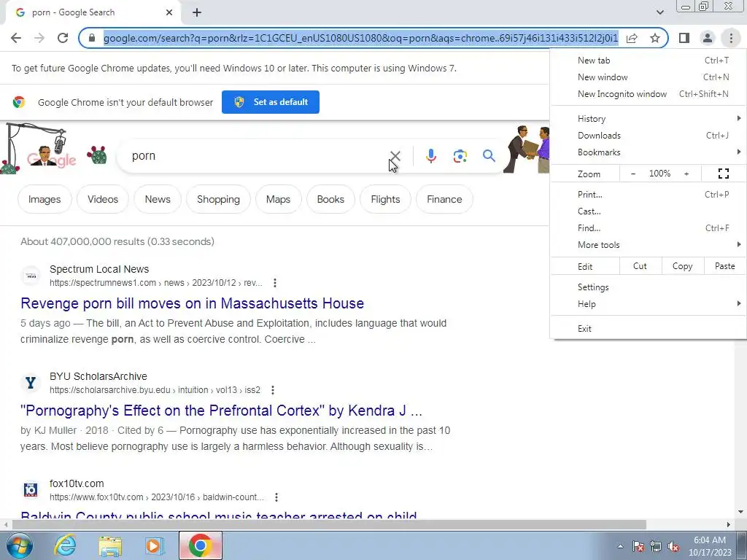The height and width of the screenshot is (560, 747).
Task: Click the fox10tv.com favicon
Action: (x=31, y=490)
